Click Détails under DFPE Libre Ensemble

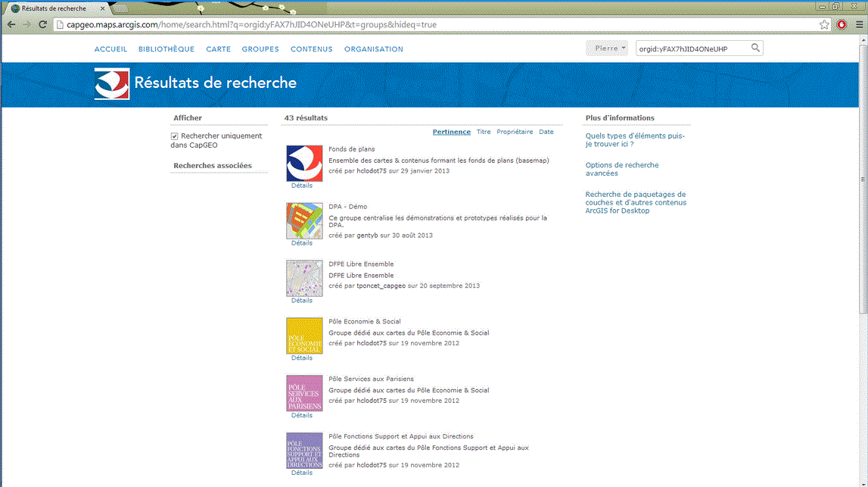coord(302,301)
